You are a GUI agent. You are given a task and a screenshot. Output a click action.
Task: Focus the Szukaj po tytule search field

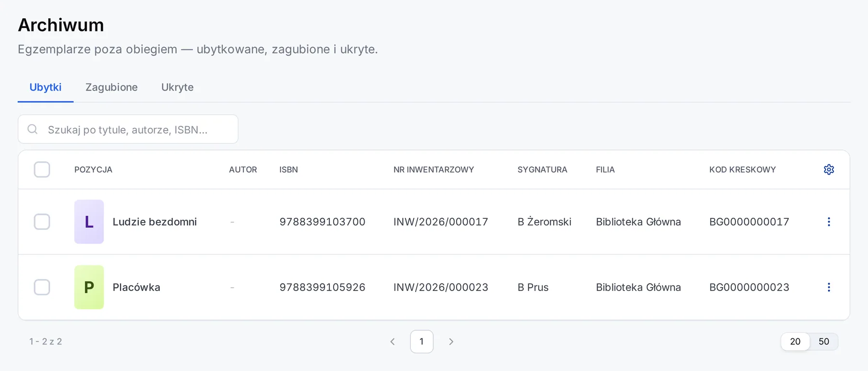[x=128, y=129]
